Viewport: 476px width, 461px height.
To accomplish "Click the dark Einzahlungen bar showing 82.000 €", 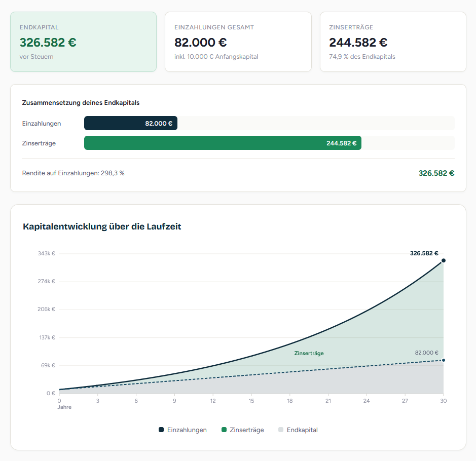I will coord(130,123).
